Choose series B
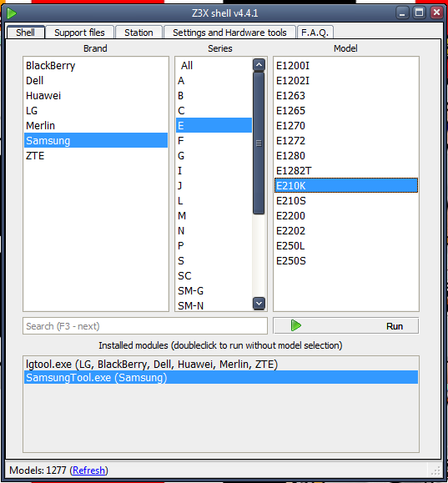 tap(214, 95)
